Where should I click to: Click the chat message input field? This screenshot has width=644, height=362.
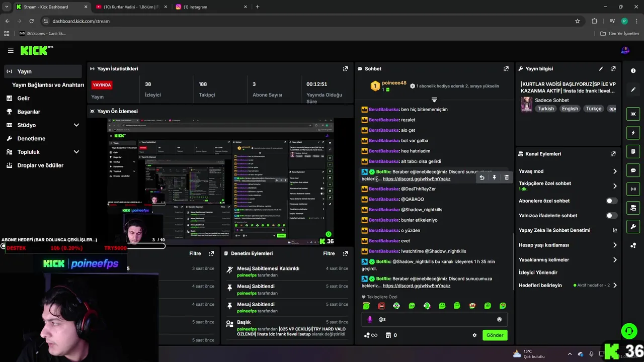pyautogui.click(x=434, y=319)
